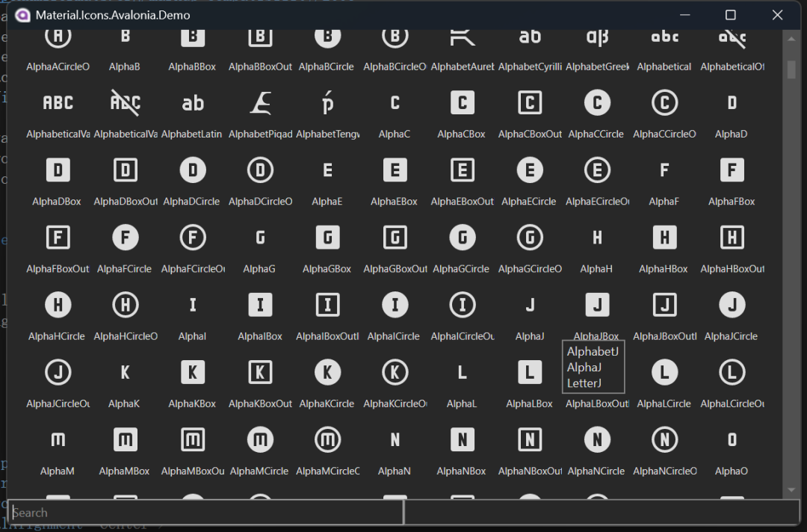Click the AlphaNBoxOut icon

[530, 439]
